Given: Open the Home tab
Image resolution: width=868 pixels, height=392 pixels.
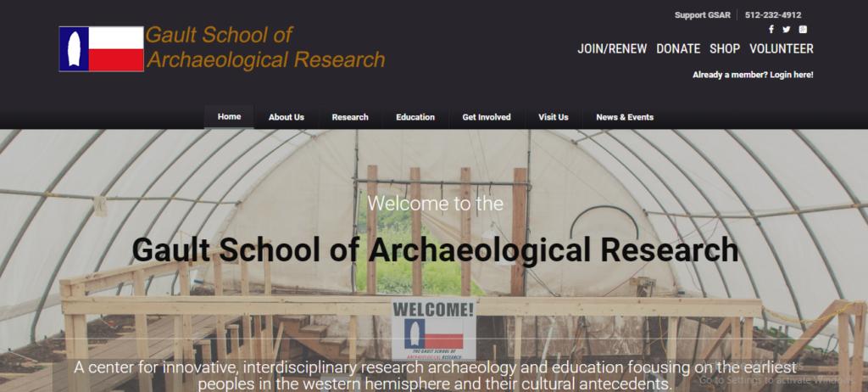Looking at the screenshot, I should point(229,117).
